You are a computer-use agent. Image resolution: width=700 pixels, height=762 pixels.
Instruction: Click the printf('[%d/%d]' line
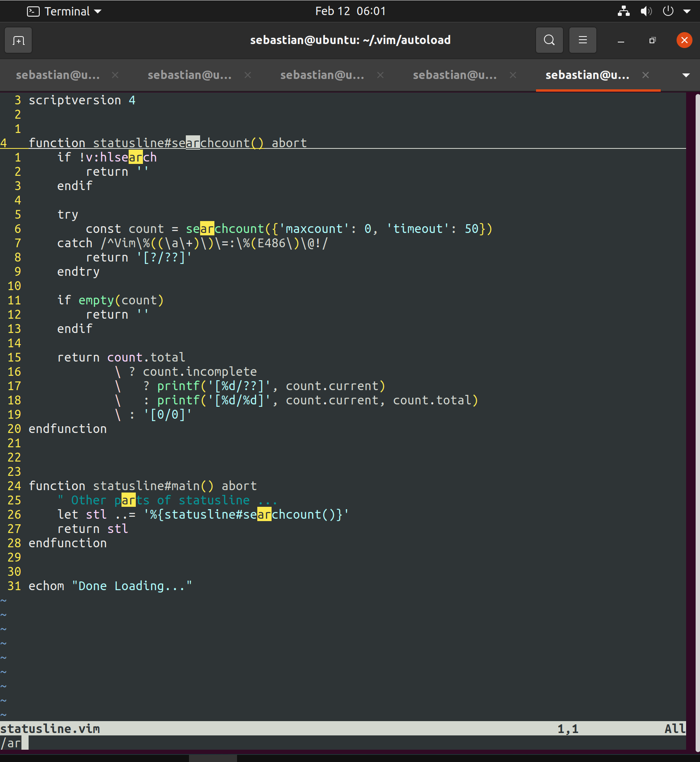tap(296, 400)
